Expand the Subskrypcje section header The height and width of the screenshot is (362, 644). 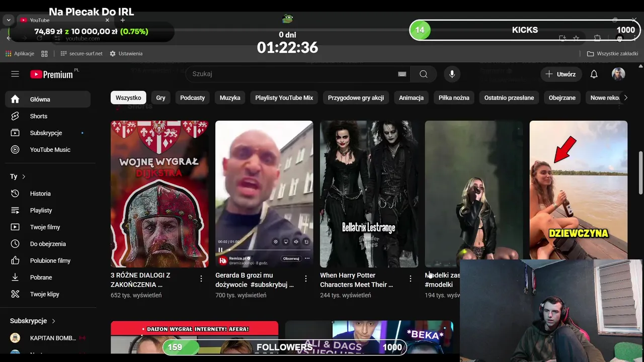33,321
